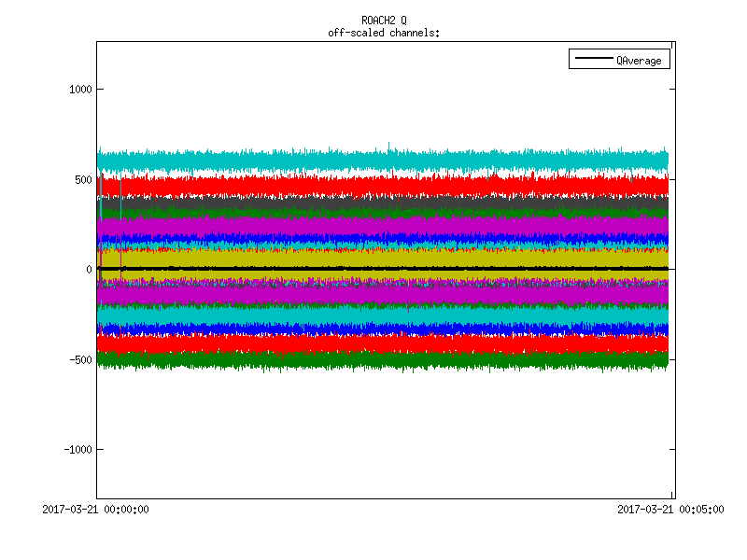Click the ROACH2 Q plot title
This screenshot has height=560, width=747.
[x=384, y=21]
